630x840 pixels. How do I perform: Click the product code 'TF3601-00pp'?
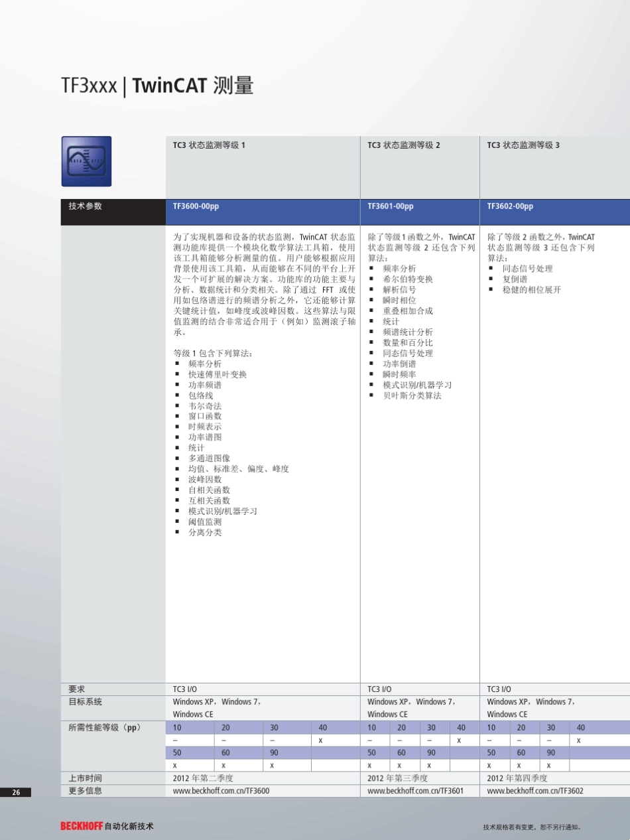(x=391, y=206)
